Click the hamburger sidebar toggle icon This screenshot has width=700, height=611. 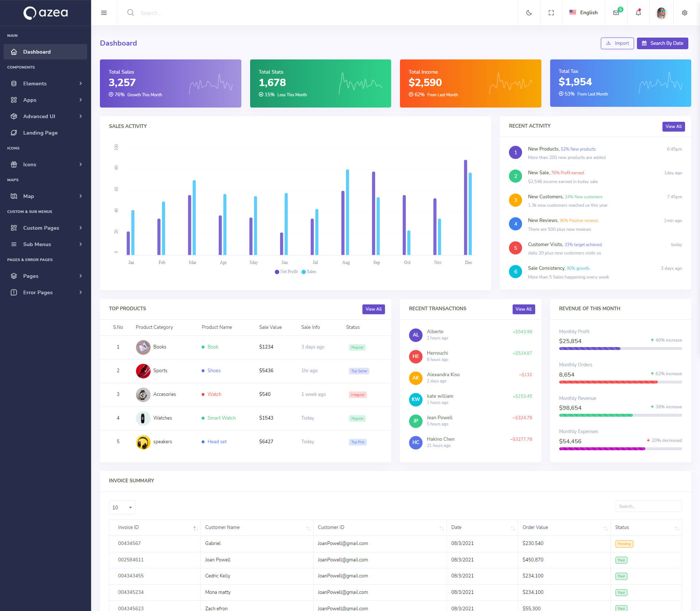(104, 13)
